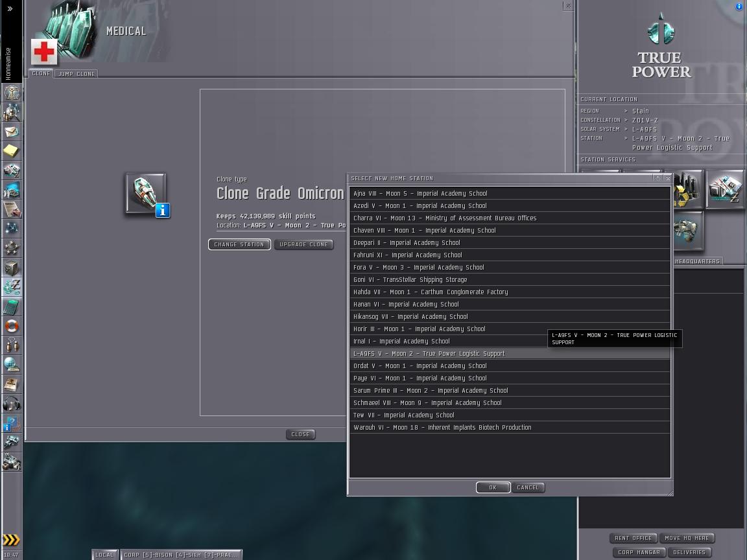Select Fahruni XI Imperial Academy row
The image size is (747, 560).
510,255
